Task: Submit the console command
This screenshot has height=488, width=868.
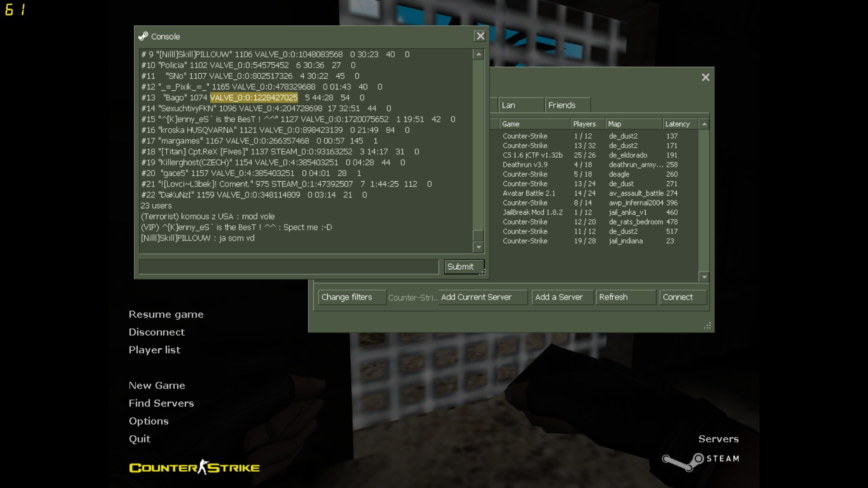Action: [464, 267]
